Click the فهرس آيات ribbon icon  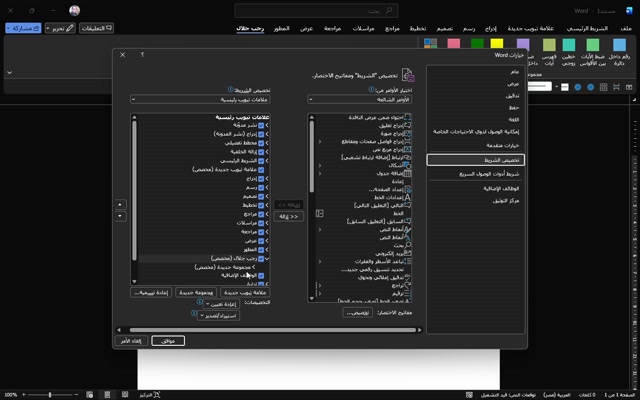pos(548,56)
